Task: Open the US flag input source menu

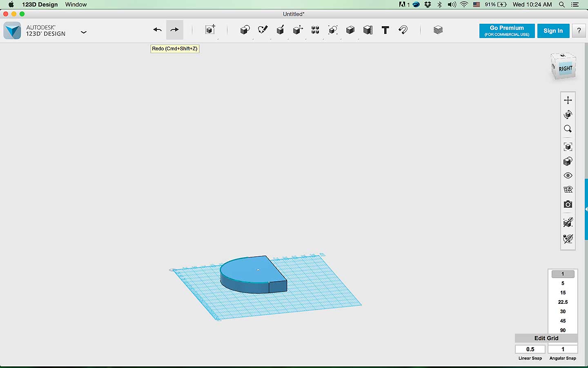Action: 477,4
